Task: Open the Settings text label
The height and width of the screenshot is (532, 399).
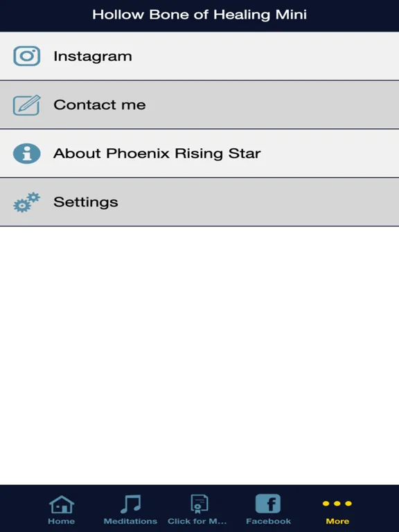Action: click(x=86, y=202)
